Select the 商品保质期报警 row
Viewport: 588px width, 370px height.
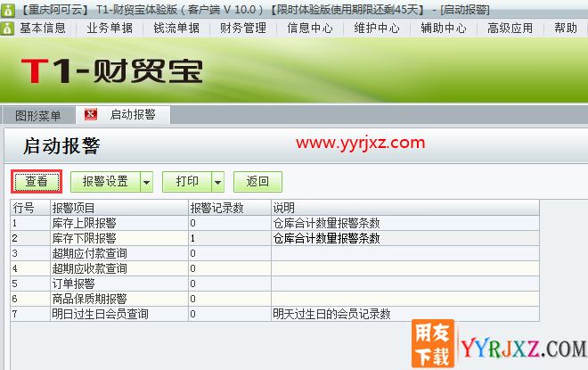click(275, 299)
